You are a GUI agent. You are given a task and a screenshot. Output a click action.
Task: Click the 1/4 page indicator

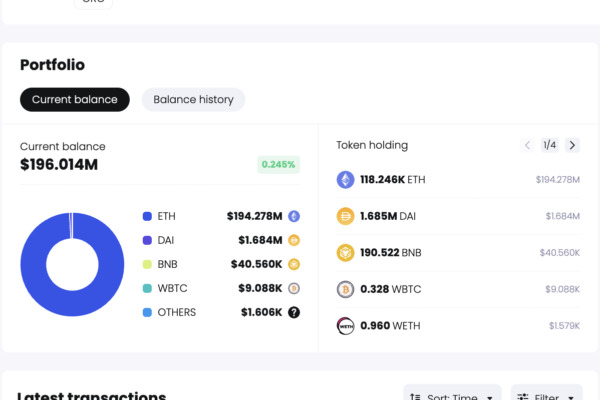tap(550, 145)
